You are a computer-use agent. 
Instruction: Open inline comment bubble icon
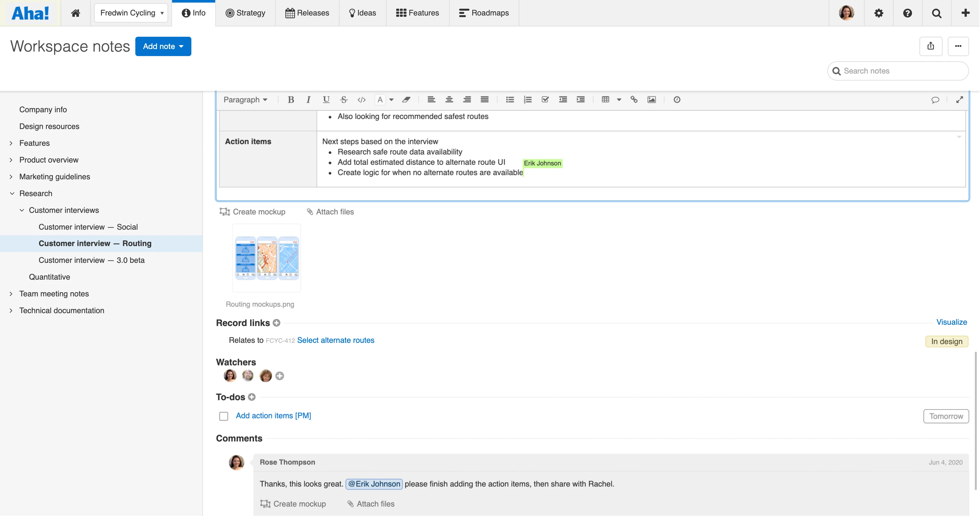click(x=935, y=100)
